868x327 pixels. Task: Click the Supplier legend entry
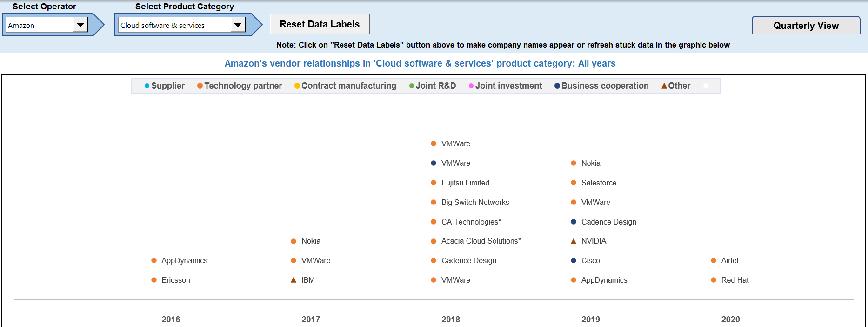point(165,86)
